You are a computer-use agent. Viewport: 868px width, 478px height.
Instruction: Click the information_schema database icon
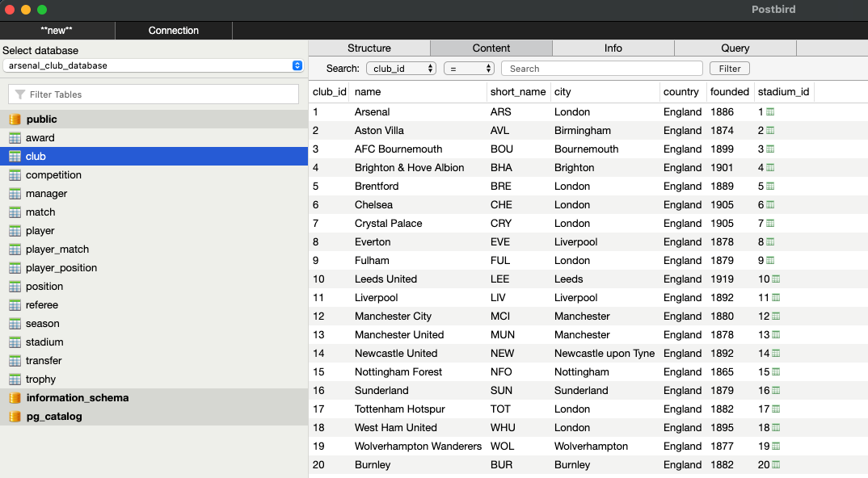tap(15, 398)
